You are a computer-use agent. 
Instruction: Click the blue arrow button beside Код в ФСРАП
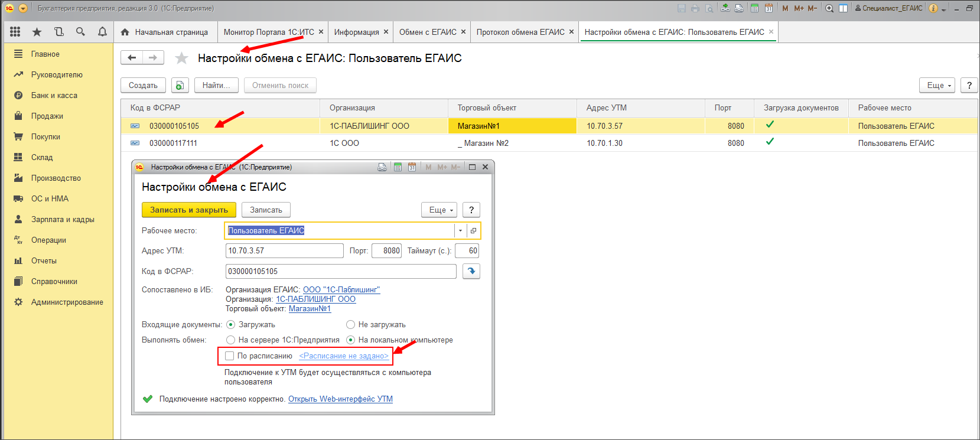coord(471,271)
